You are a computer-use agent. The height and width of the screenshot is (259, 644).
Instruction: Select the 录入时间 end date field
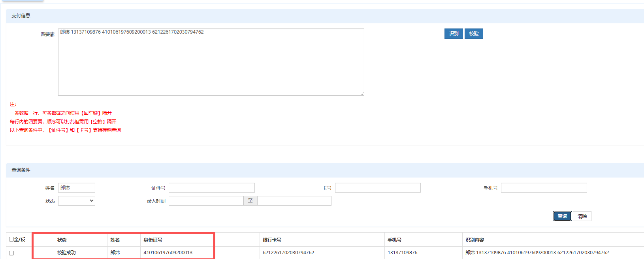pyautogui.click(x=294, y=201)
